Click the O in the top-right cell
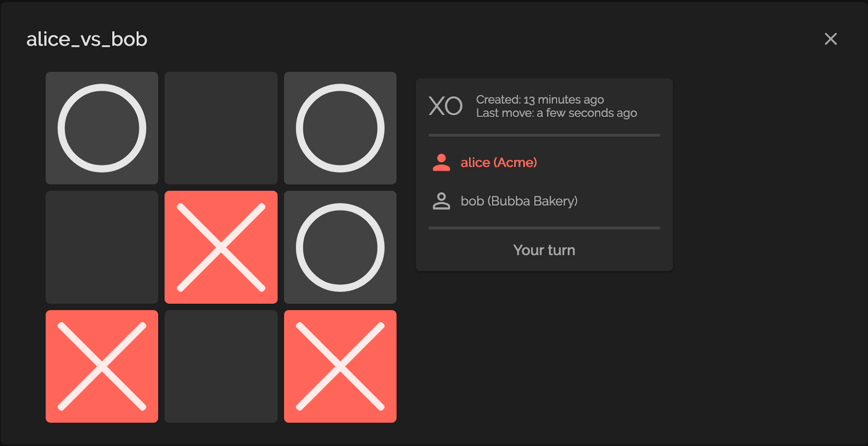 click(340, 128)
